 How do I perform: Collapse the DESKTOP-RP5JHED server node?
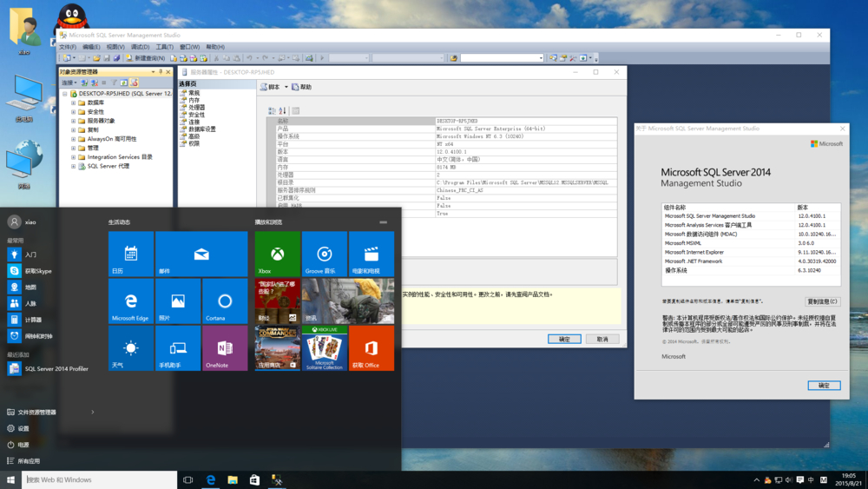click(65, 94)
